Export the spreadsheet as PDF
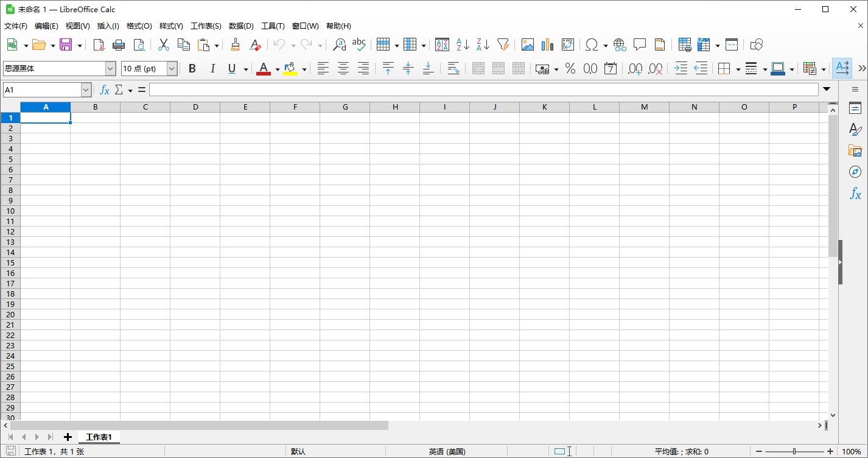868x458 pixels. pos(98,44)
